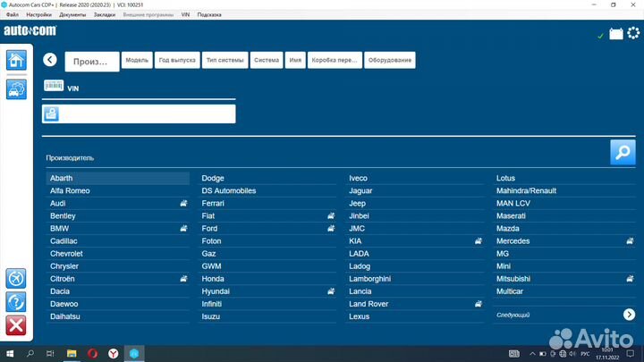Click the settings gear icon top right
The height and width of the screenshot is (362, 644).
tap(633, 33)
